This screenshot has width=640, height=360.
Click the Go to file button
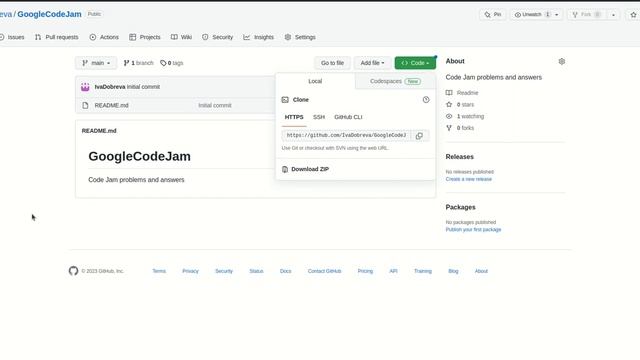click(332, 63)
